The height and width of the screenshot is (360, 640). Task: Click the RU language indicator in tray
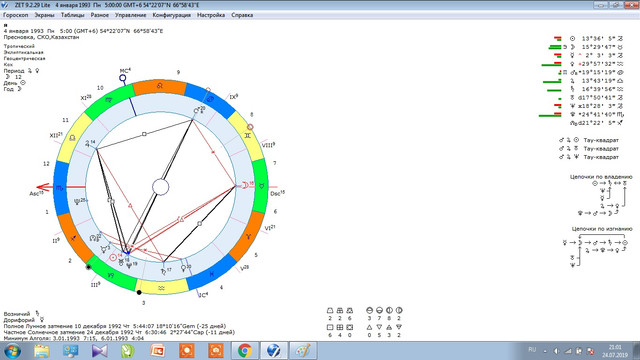(532, 350)
